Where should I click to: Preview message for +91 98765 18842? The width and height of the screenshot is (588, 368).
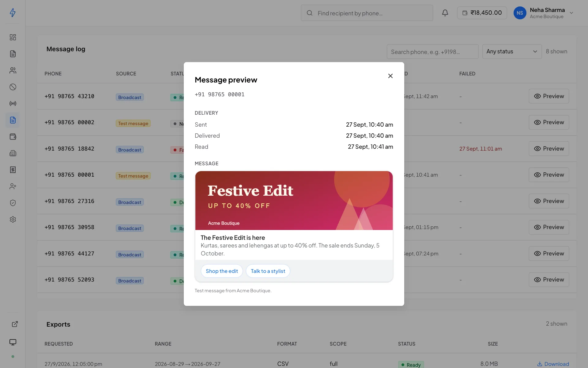click(x=549, y=149)
